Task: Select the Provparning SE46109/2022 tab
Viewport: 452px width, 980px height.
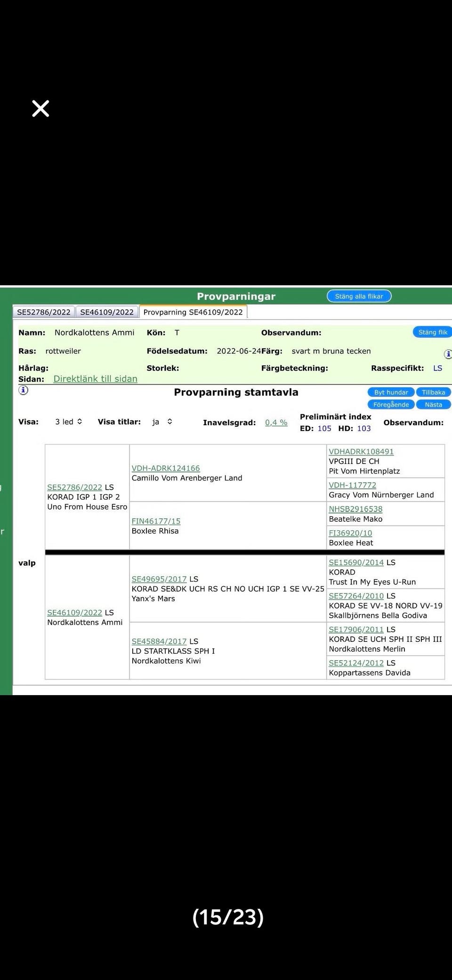Action: 193,312
